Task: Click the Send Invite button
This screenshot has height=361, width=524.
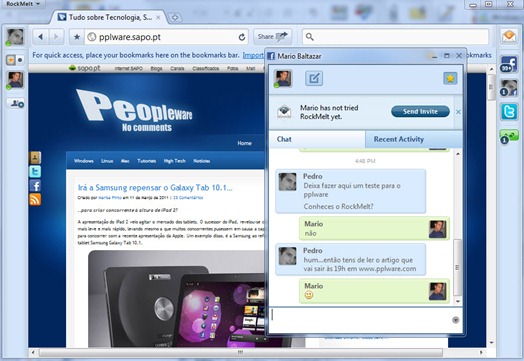Action: [420, 112]
